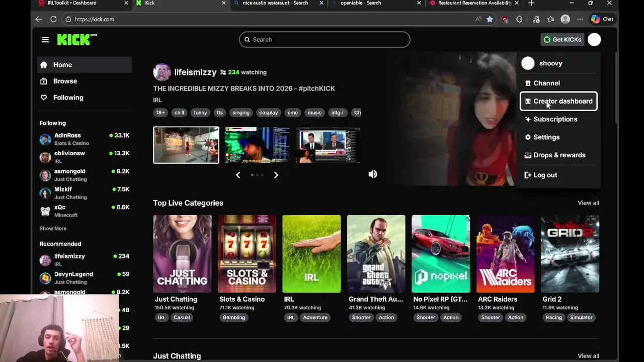Open Mizkif followed channel
Screen dimensions: 644x362
(x=85, y=193)
